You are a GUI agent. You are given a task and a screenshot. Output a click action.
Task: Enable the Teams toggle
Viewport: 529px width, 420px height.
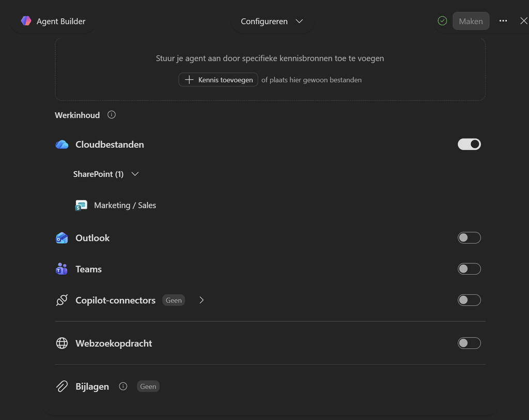click(469, 269)
